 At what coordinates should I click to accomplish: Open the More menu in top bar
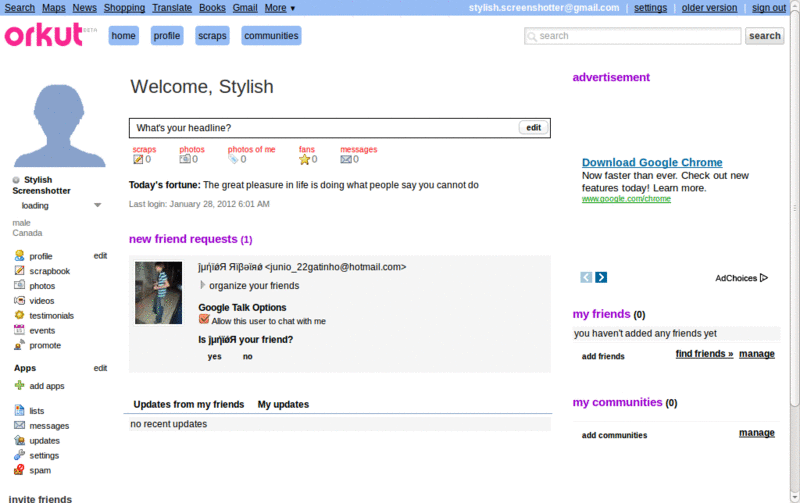click(x=280, y=8)
